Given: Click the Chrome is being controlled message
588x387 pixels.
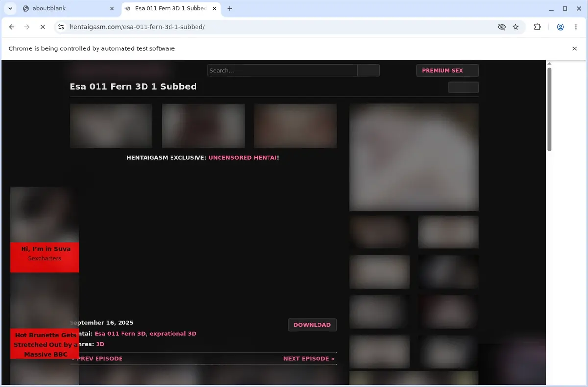Looking at the screenshot, I should point(92,48).
